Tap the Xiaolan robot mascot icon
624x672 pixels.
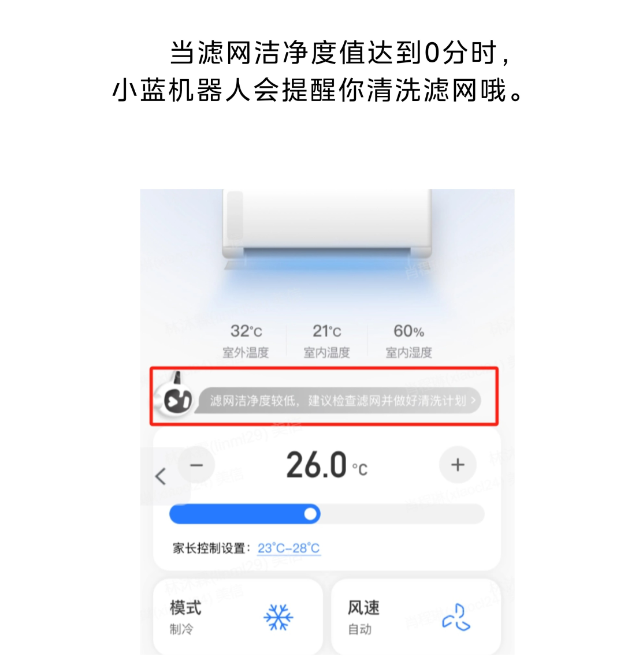click(x=176, y=396)
